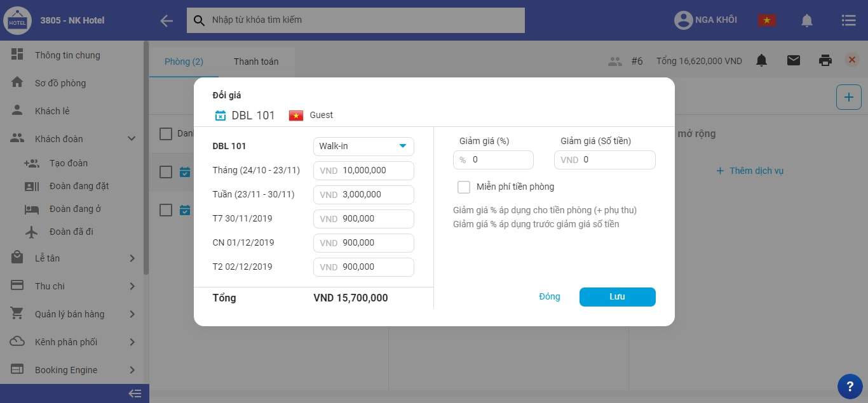The image size is (868, 403).
Task: Switch language via Vietnam flag in header
Action: pos(767,20)
